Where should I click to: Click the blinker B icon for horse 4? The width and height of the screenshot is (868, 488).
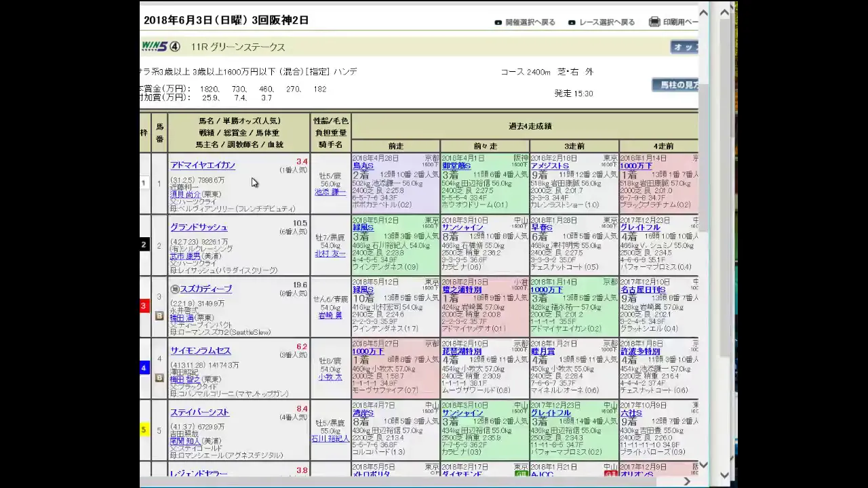(x=159, y=377)
